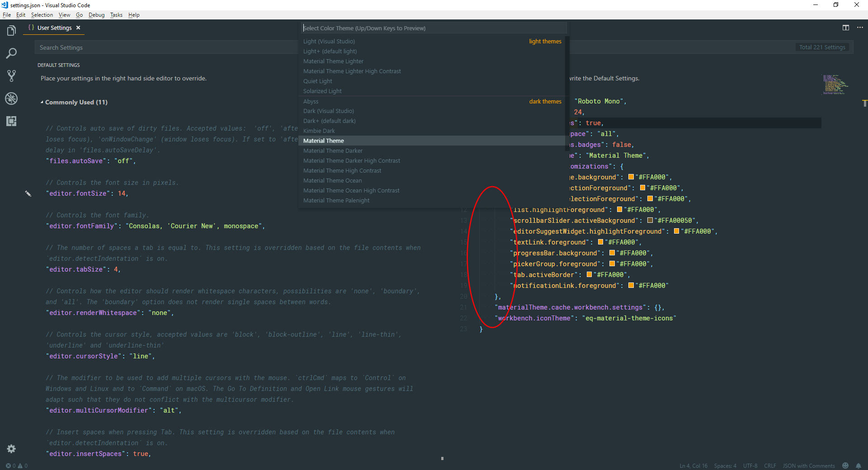868x470 pixels.
Task: Click the split editor icon
Action: (846, 28)
